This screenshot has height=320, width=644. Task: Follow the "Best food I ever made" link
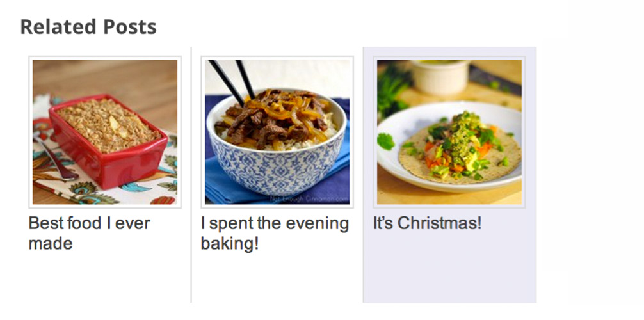point(89,234)
